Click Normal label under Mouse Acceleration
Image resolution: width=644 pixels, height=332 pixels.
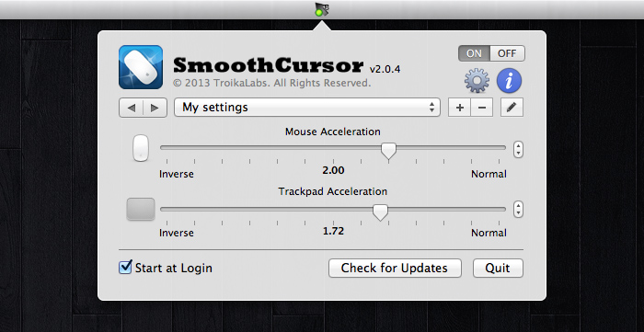tap(489, 174)
